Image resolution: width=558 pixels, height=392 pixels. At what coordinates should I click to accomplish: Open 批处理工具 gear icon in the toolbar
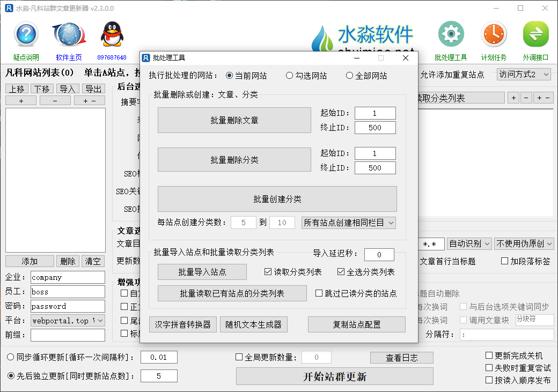click(x=451, y=34)
